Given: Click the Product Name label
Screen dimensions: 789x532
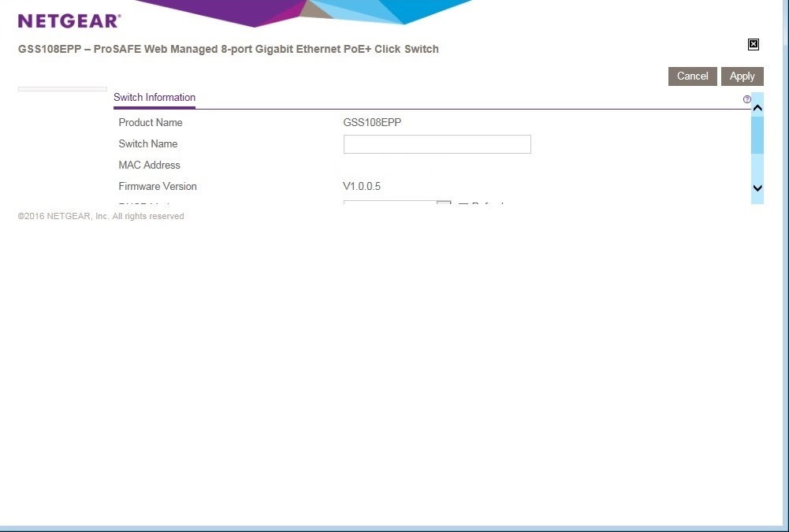Looking at the screenshot, I should pos(151,122).
